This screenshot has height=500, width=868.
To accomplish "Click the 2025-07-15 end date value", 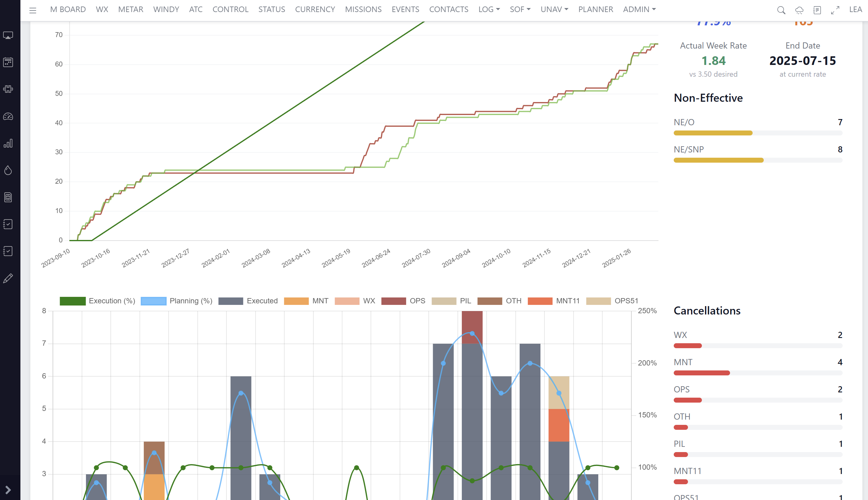I will point(803,61).
